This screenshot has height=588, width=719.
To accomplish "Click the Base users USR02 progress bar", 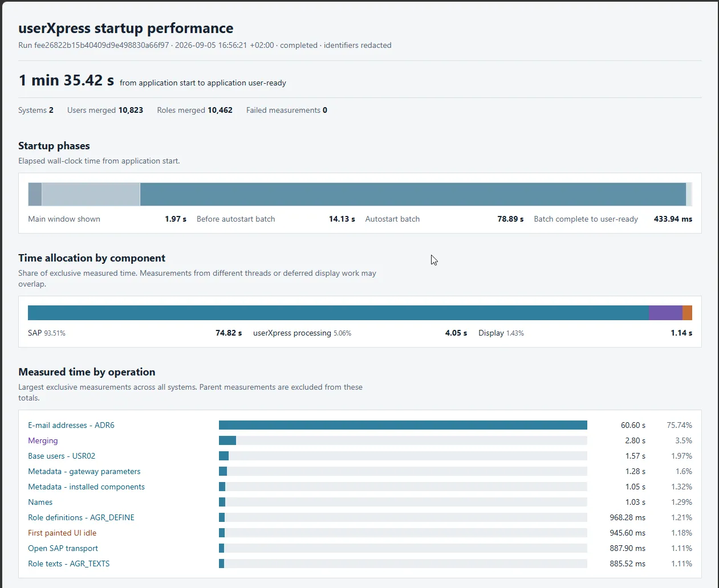I will [403, 456].
